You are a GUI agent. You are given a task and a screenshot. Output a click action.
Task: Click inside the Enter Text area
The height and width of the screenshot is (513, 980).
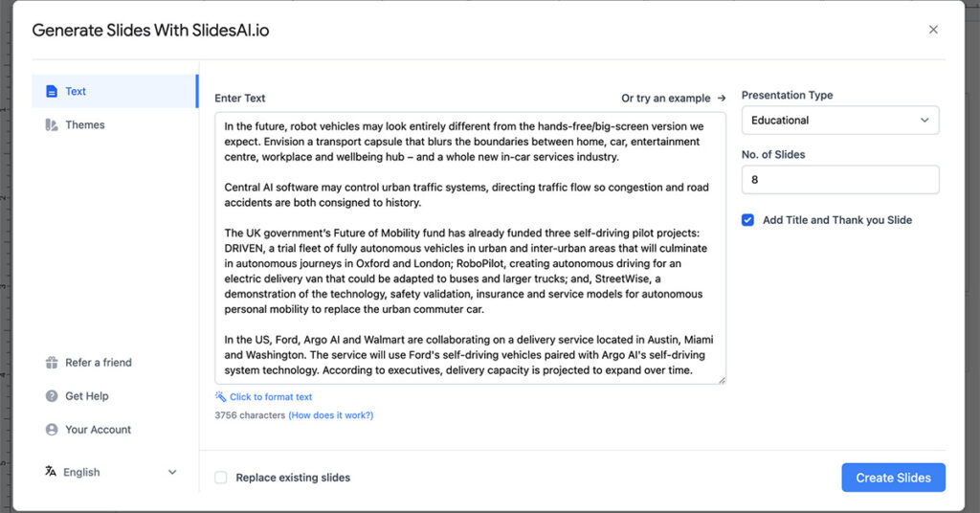pos(469,249)
